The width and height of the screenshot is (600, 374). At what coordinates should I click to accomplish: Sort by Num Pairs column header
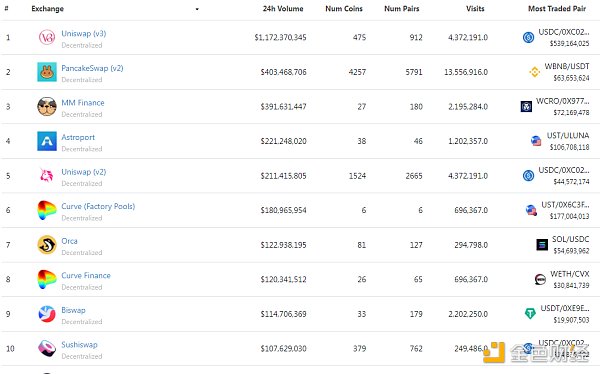tap(401, 8)
